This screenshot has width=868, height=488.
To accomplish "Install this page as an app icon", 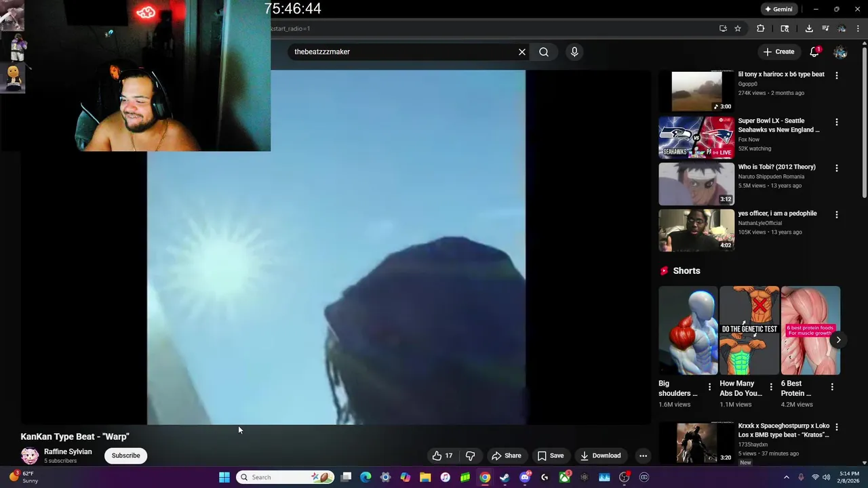I will tap(723, 28).
